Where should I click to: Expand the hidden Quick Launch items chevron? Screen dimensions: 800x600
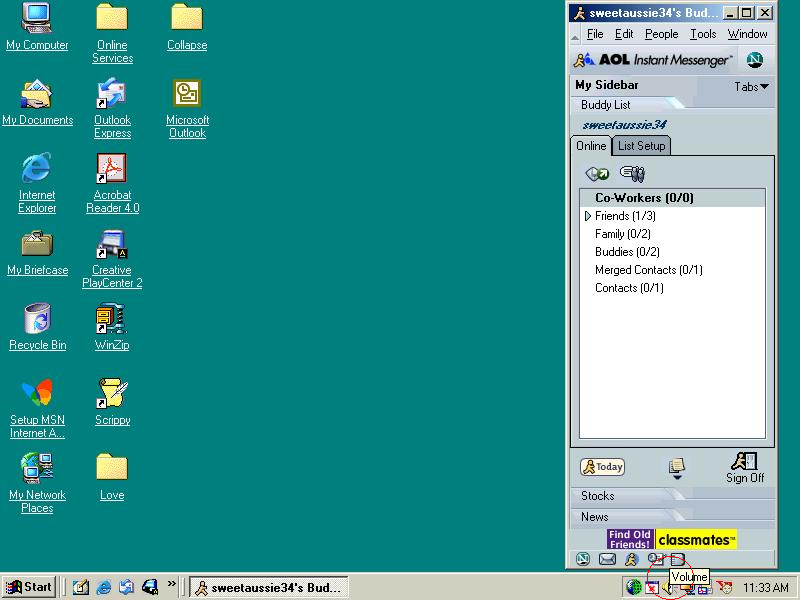pos(172,586)
